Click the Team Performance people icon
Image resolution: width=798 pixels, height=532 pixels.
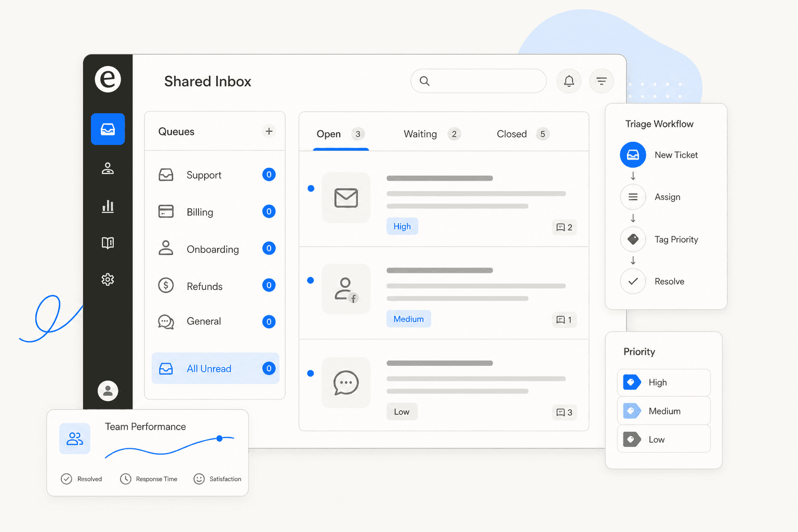point(75,438)
